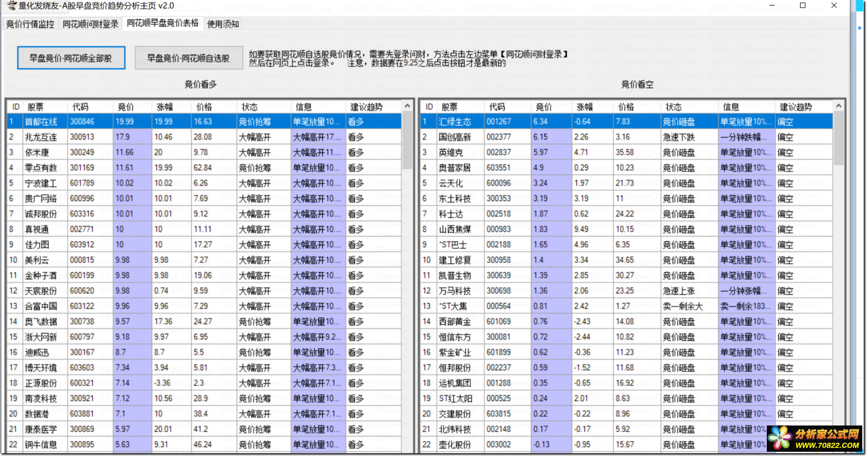
Task: Click 急速下跌 status cell
Action: click(678, 137)
